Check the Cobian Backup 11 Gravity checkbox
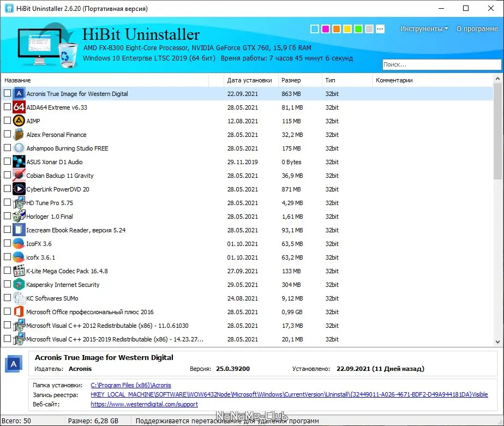The height and width of the screenshot is (426, 504). click(x=7, y=175)
